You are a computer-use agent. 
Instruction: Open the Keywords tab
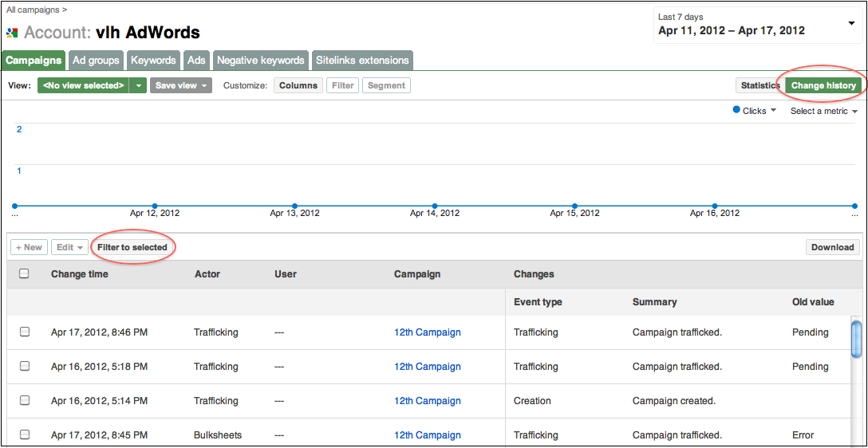pos(153,61)
